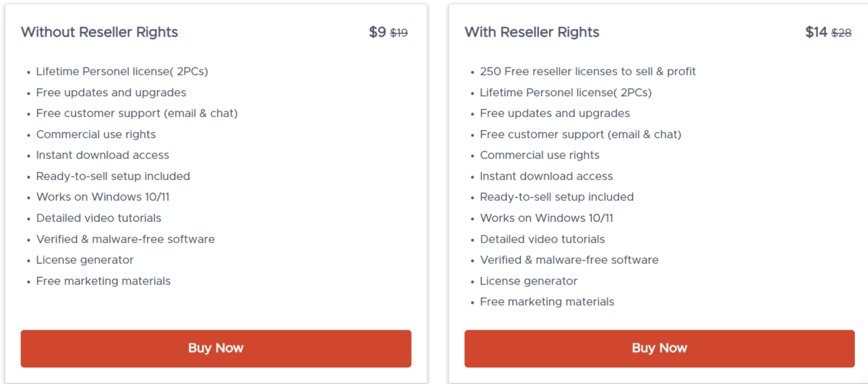
Task: Click Buy Now under Without Reseller Rights
Action: point(216,349)
